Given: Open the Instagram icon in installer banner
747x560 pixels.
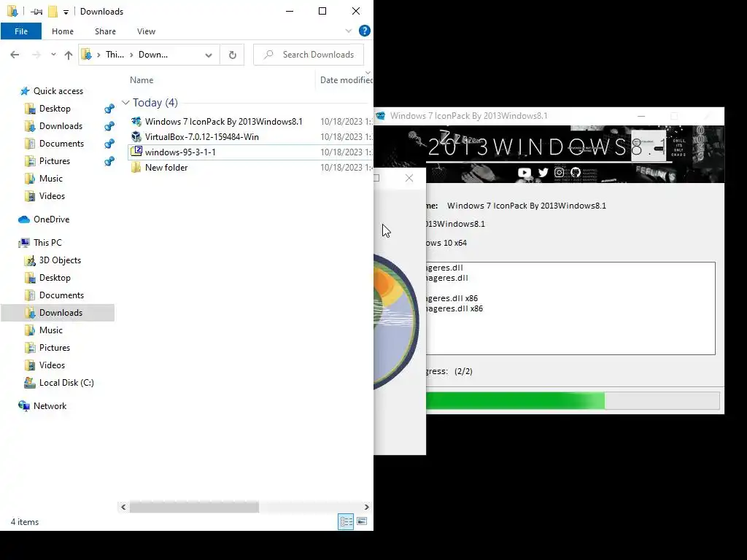Looking at the screenshot, I should pyautogui.click(x=560, y=172).
